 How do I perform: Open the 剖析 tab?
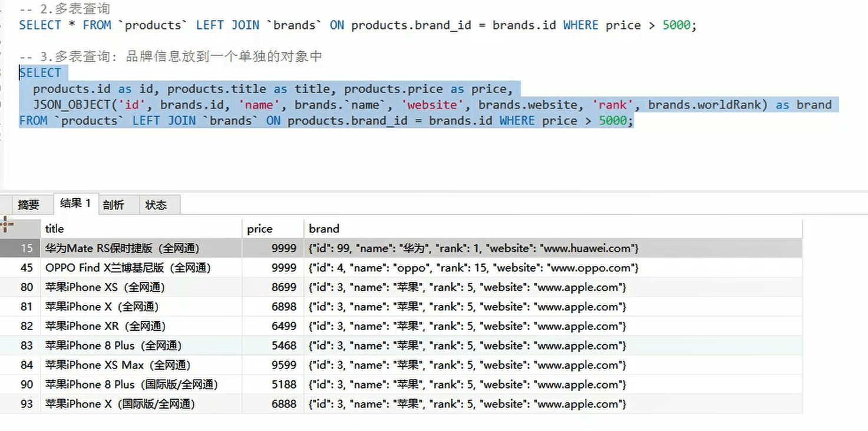[x=113, y=205]
